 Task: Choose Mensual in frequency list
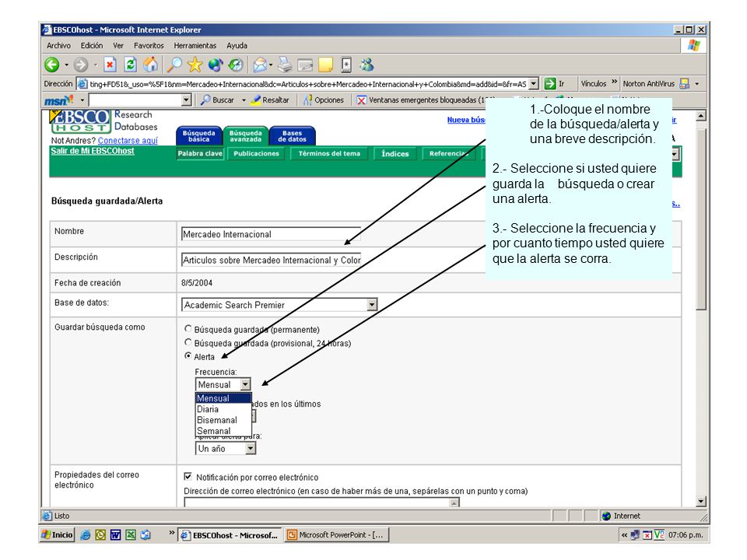223,398
